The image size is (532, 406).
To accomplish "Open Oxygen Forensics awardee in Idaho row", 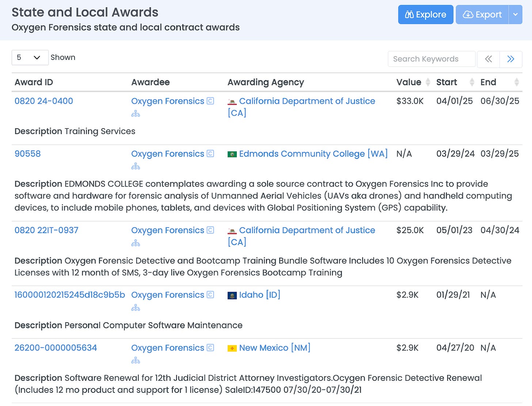I will click(x=168, y=295).
